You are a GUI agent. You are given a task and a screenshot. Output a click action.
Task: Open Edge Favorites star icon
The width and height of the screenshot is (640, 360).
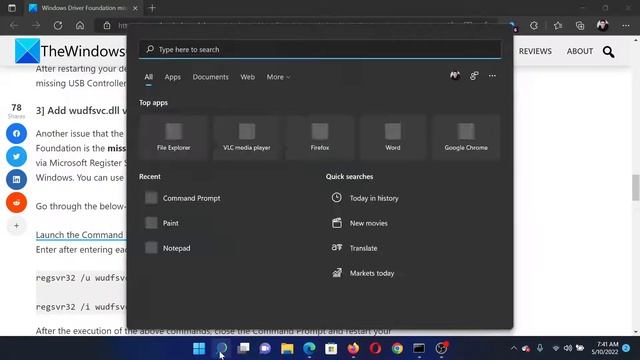[558, 25]
